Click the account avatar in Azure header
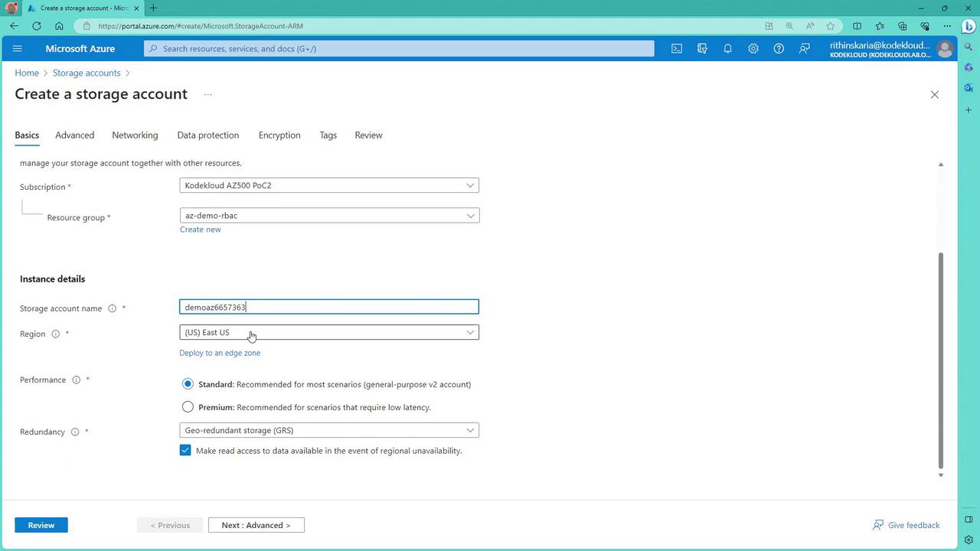This screenshot has width=980, height=551. point(945,49)
